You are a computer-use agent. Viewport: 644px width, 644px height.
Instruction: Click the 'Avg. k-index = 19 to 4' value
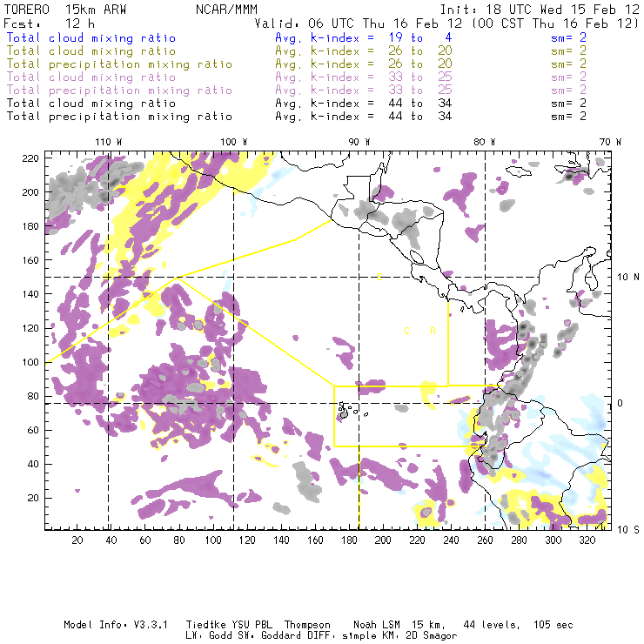click(x=364, y=38)
